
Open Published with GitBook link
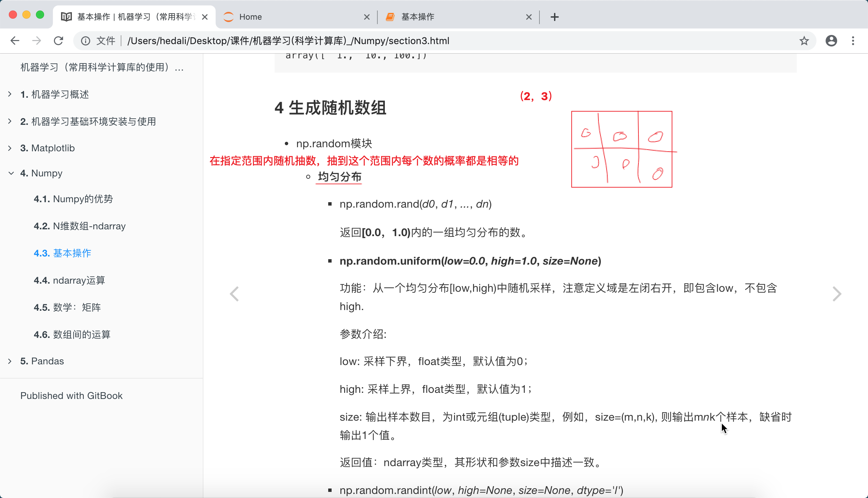pos(72,396)
